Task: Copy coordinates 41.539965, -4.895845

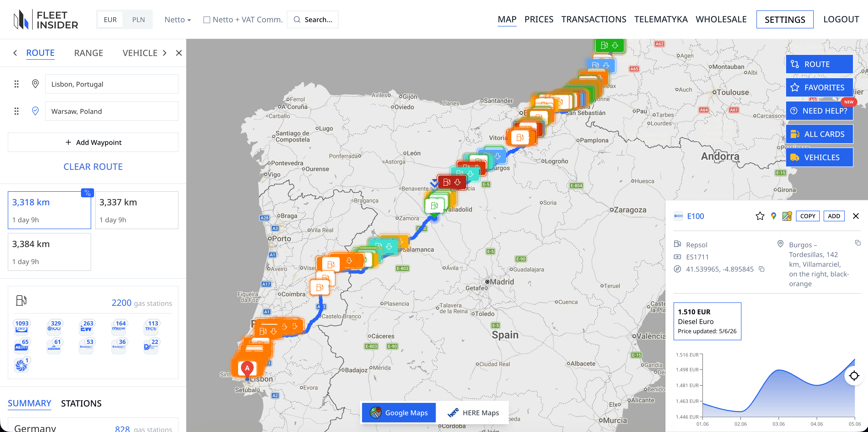Action: pos(762,269)
